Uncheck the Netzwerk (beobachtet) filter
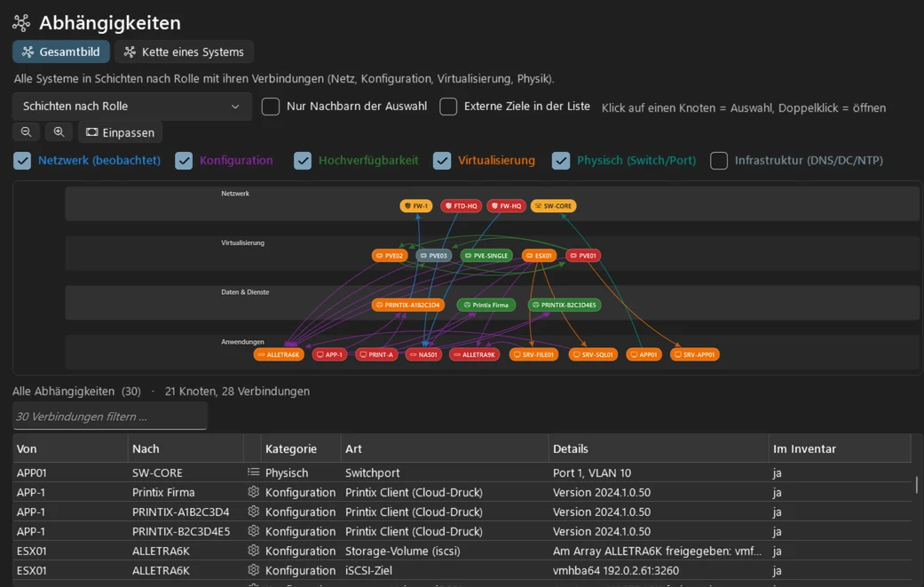Viewport: 924px width, 587px height. (x=22, y=161)
